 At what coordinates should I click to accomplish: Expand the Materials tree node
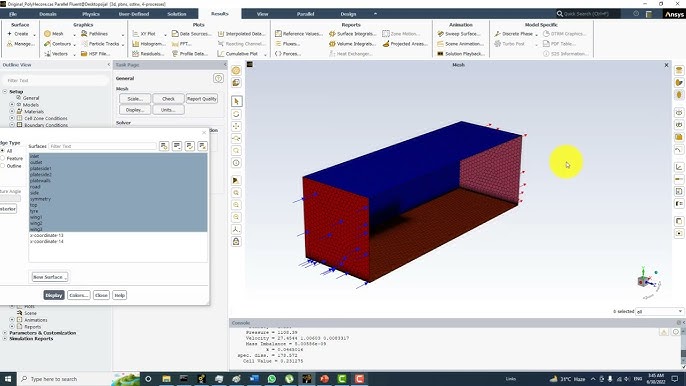pos(12,111)
